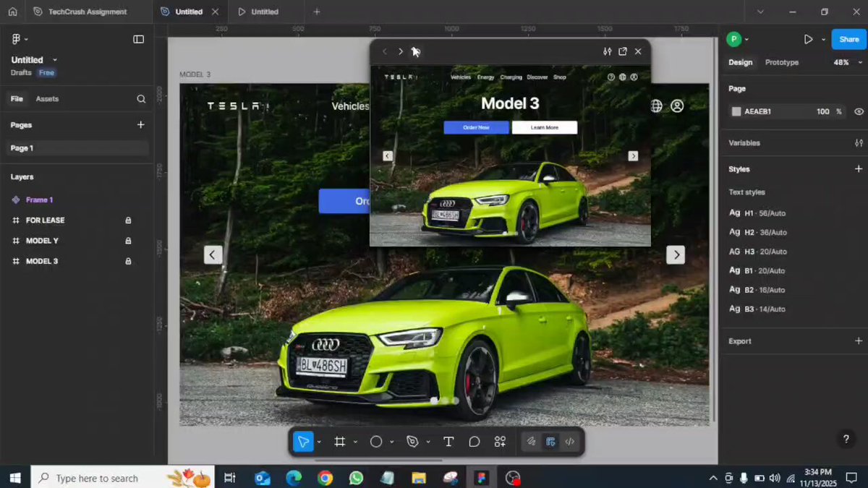The image size is (868, 488).
Task: Search layers with magnifier icon
Action: pos(141,99)
